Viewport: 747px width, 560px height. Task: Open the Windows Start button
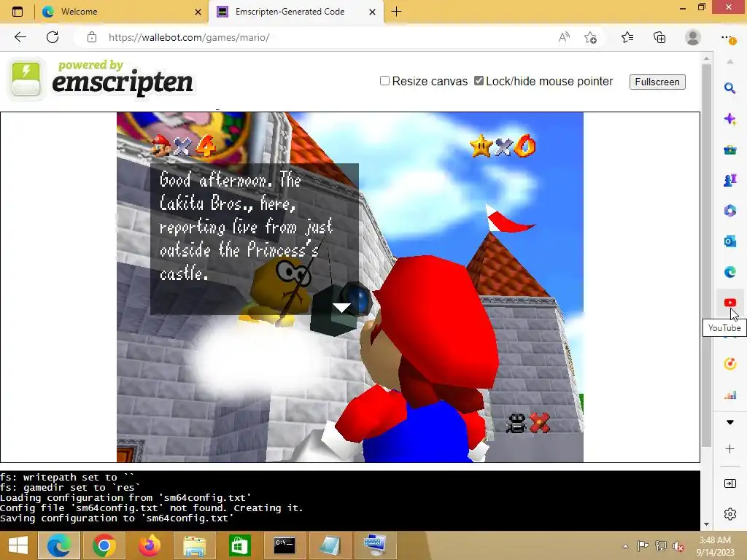click(18, 545)
